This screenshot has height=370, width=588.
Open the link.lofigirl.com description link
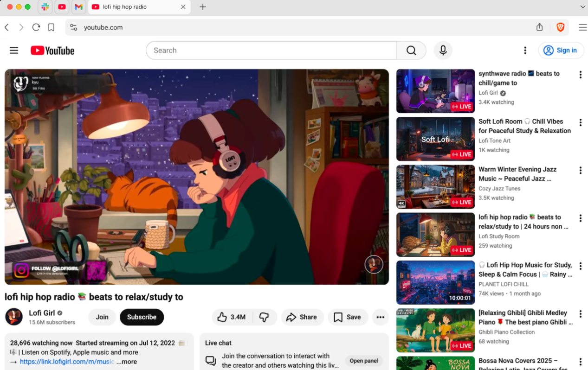coord(67,362)
